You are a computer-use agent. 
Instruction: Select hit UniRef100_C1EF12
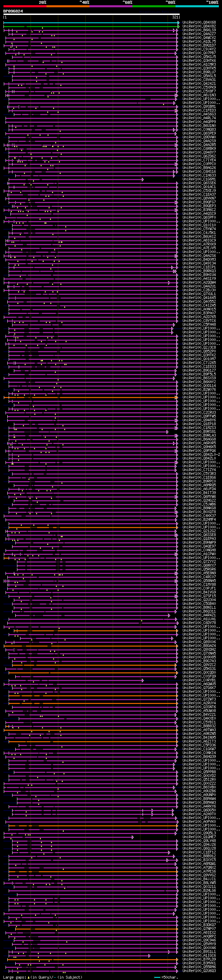pos(199,852)
